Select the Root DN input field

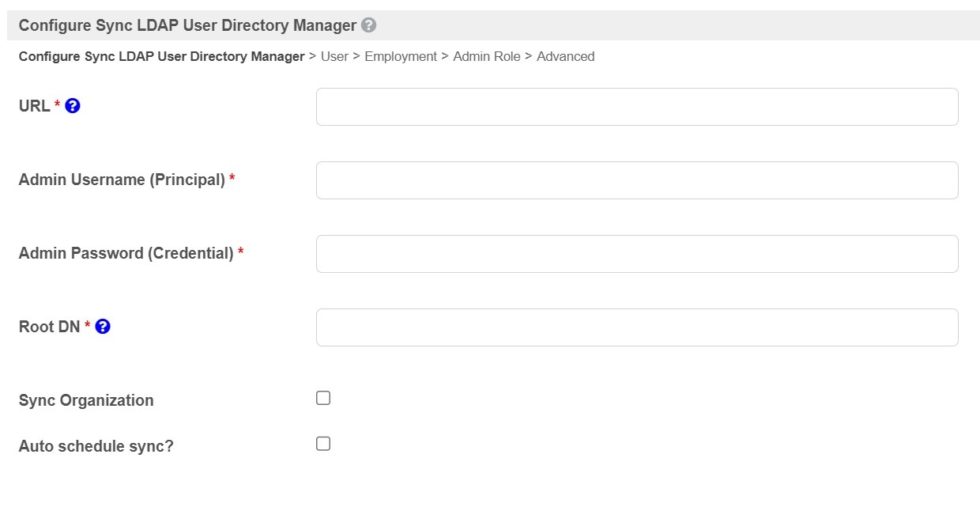pyautogui.click(x=637, y=327)
